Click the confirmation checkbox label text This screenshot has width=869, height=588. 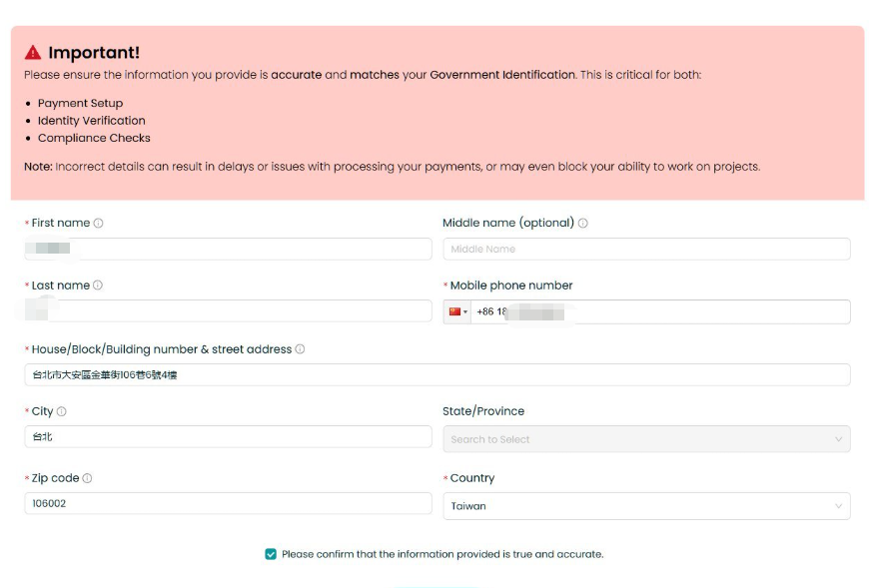442,554
